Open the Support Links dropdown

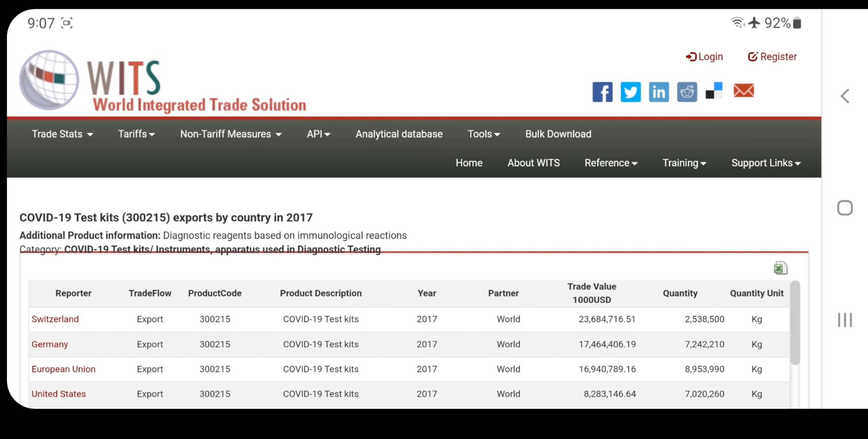coord(766,163)
